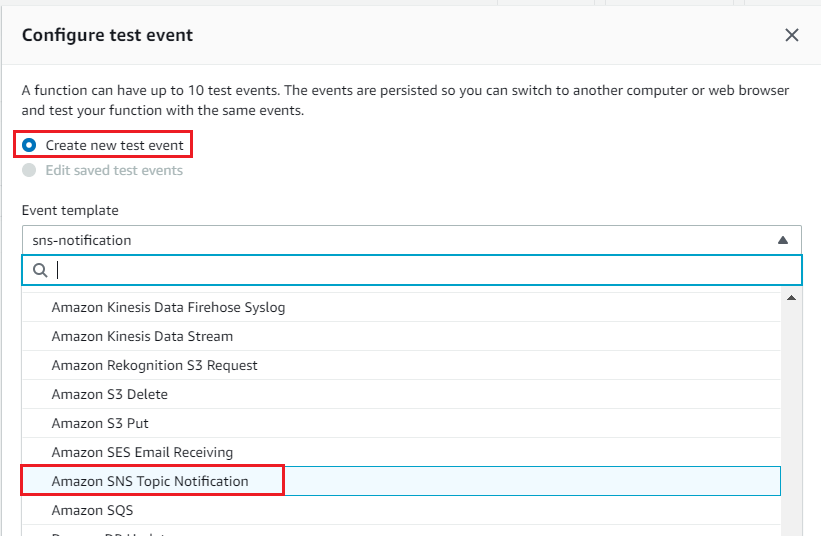Open the sns-notification template combo box
Screen dimensions: 821x536
[x=400, y=240]
